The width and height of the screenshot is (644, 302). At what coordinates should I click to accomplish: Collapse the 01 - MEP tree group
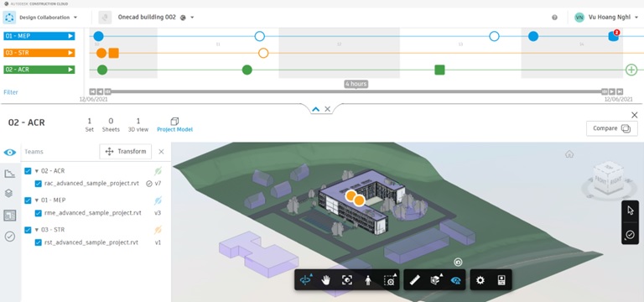pyautogui.click(x=37, y=200)
